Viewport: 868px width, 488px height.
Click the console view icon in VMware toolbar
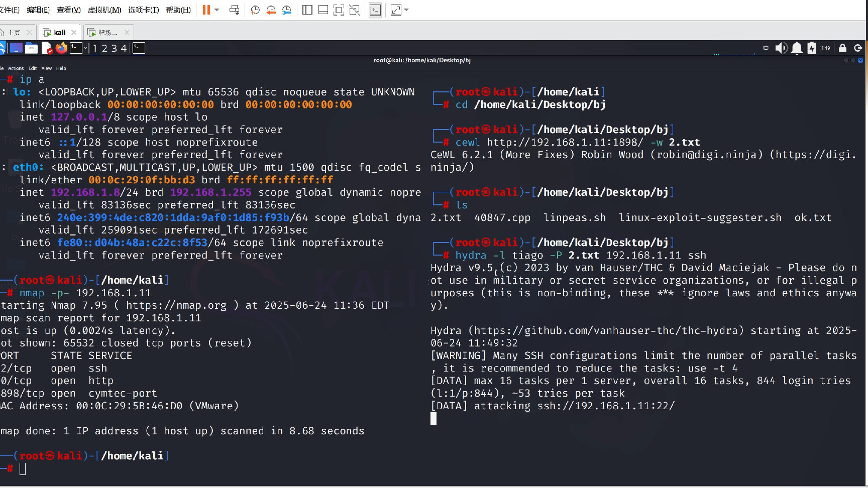[375, 10]
